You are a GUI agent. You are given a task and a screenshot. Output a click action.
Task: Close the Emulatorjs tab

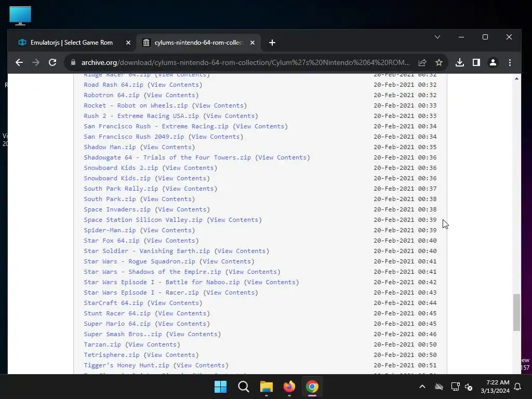[x=128, y=43]
